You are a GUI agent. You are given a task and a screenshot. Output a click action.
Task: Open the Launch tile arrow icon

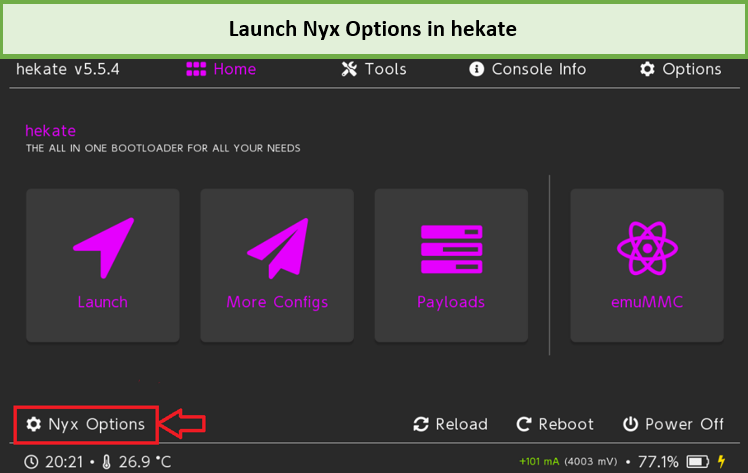pyautogui.click(x=104, y=248)
